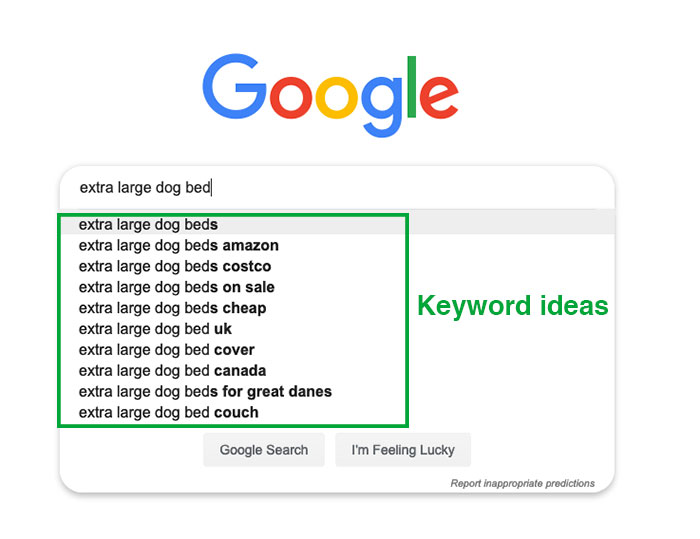Screen dimensions: 700x539
Task: Click the blue capital G in logo
Action: pyautogui.click(x=234, y=86)
